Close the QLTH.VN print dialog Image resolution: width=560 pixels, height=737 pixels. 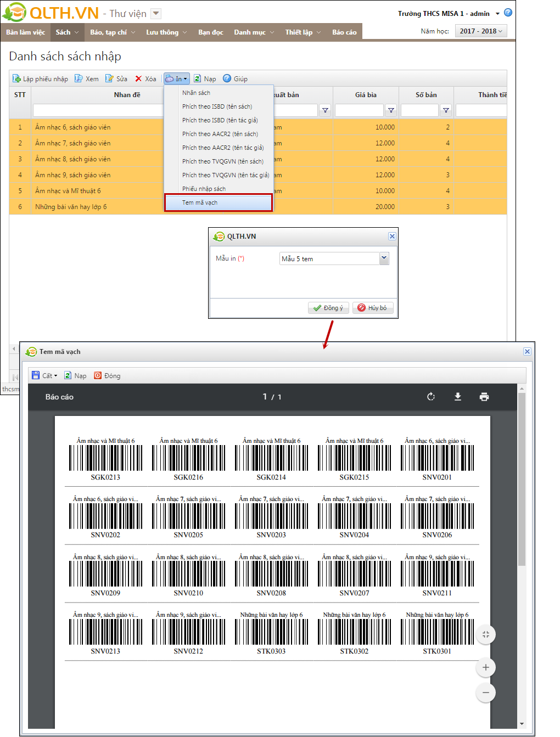[392, 236]
